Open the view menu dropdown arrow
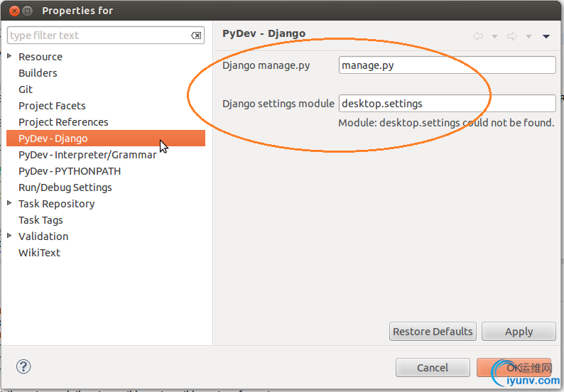The height and width of the screenshot is (392, 564). point(546,36)
